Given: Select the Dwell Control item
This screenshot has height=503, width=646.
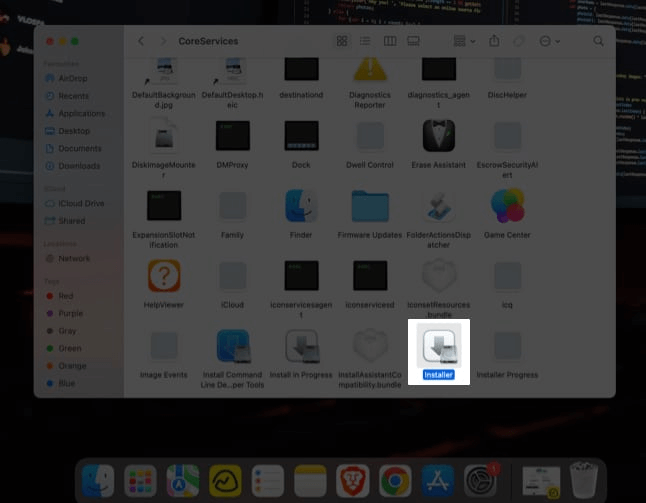Looking at the screenshot, I should tap(370, 136).
